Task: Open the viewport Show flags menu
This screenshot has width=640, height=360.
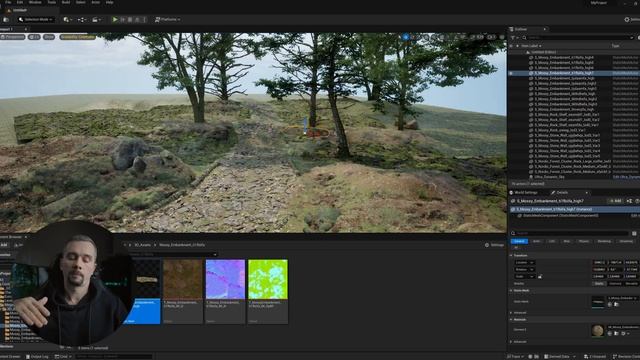Action: [x=49, y=37]
